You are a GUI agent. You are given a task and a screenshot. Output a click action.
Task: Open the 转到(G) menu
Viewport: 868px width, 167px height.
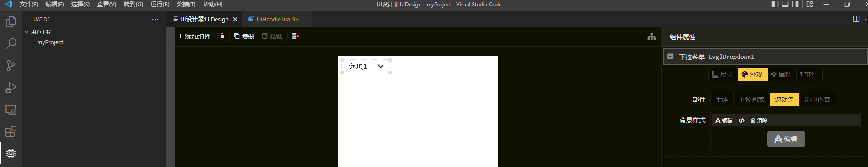pyautogui.click(x=133, y=4)
